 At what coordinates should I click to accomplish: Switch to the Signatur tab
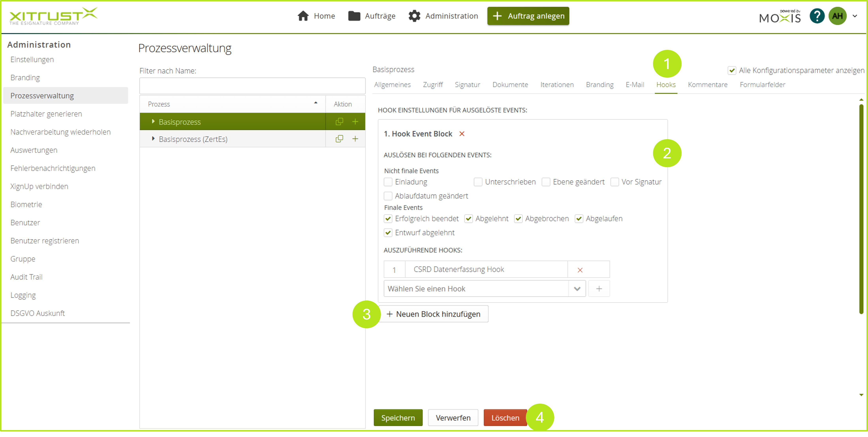click(467, 85)
